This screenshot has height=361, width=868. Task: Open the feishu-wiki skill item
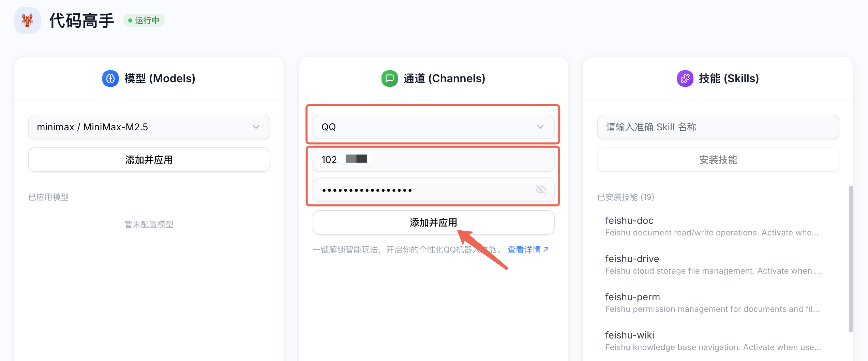(x=712, y=341)
